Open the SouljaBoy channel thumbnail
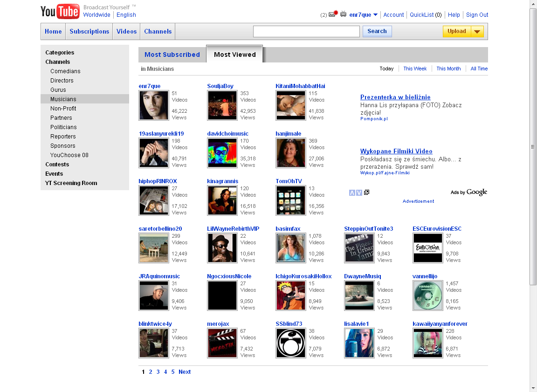Image resolution: width=537 pixels, height=392 pixels. [x=222, y=105]
